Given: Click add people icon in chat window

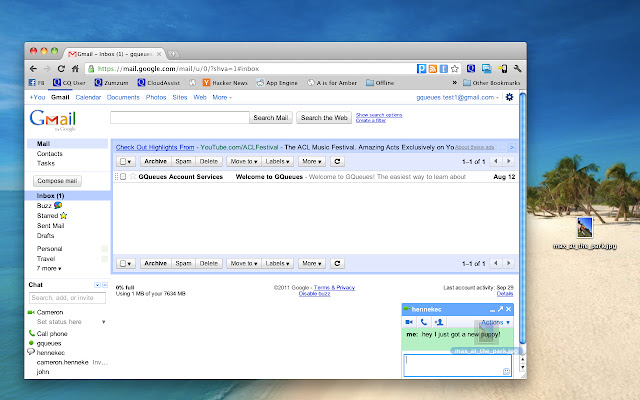Looking at the screenshot, I should coord(440,322).
